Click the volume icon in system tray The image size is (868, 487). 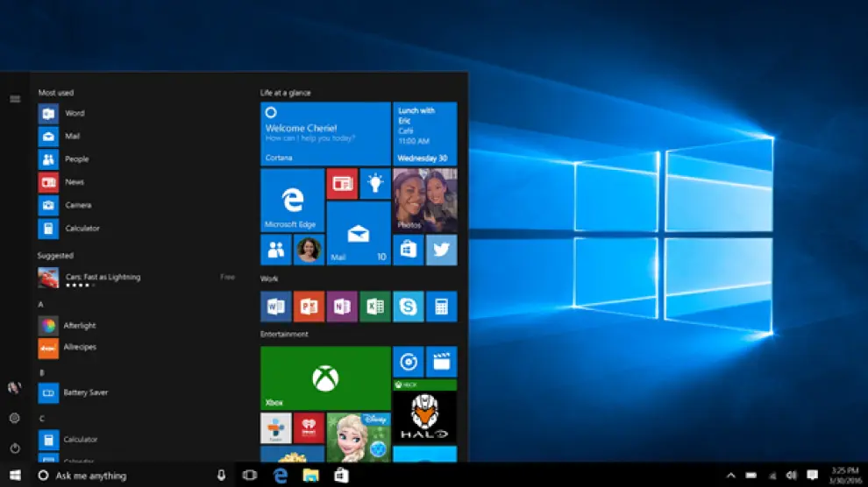tap(792, 476)
